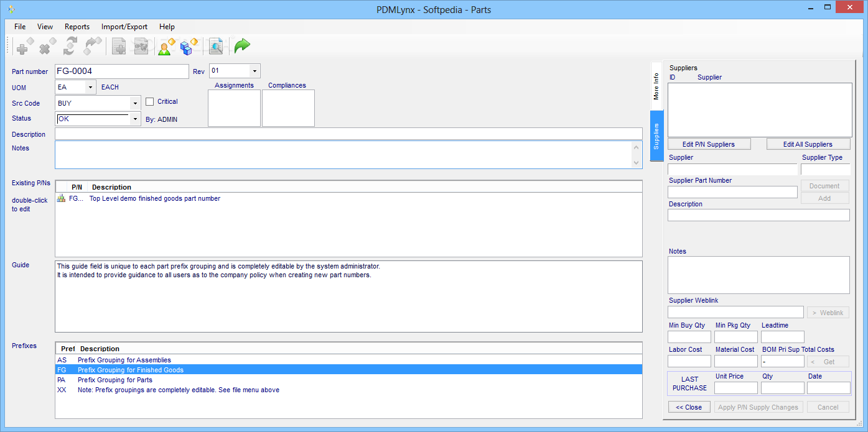
Task: Click the Weblink button
Action: 828,313
